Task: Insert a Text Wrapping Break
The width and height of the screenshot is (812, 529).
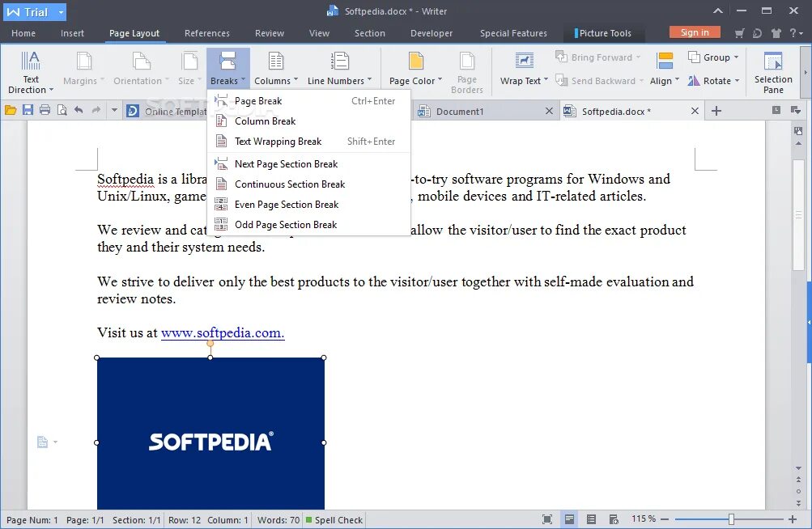Action: 308,142
